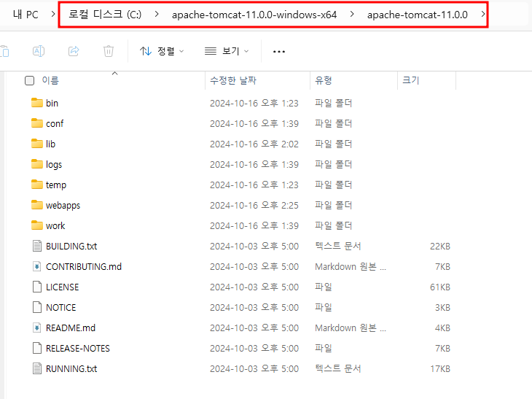The height and width of the screenshot is (399, 532).
Task: Select the conf folder icon
Action: 37,123
